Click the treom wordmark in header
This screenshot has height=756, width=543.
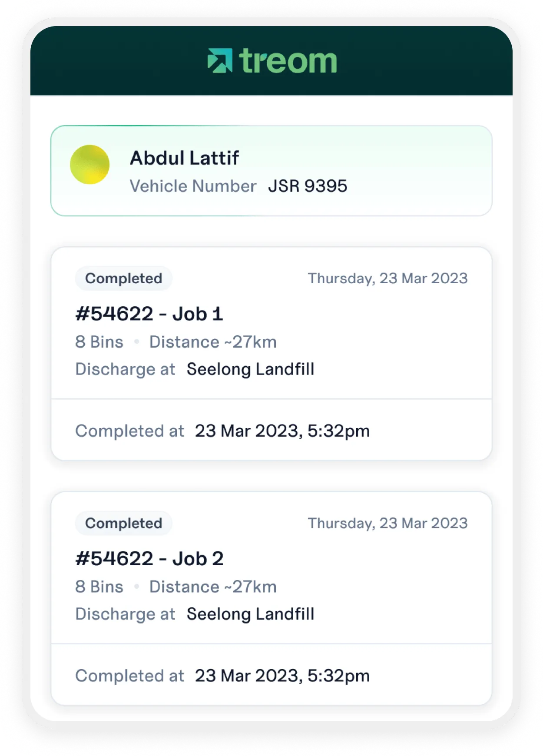coord(288,61)
